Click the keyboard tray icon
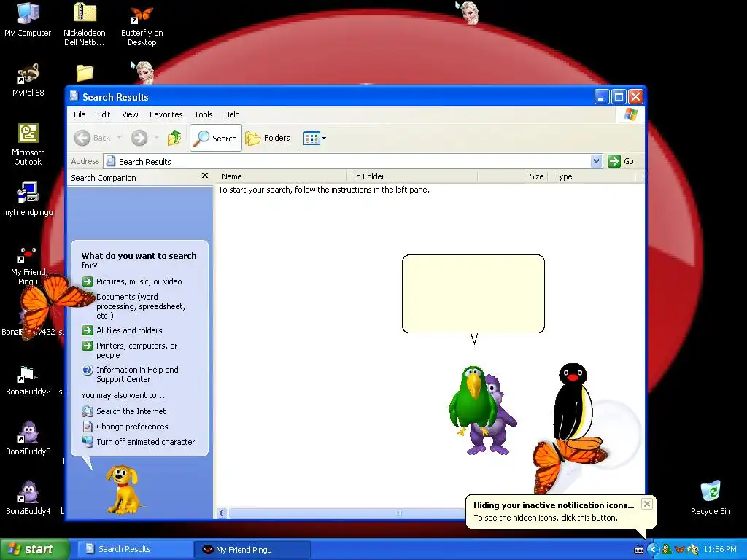The width and height of the screenshot is (747, 560). (x=639, y=550)
